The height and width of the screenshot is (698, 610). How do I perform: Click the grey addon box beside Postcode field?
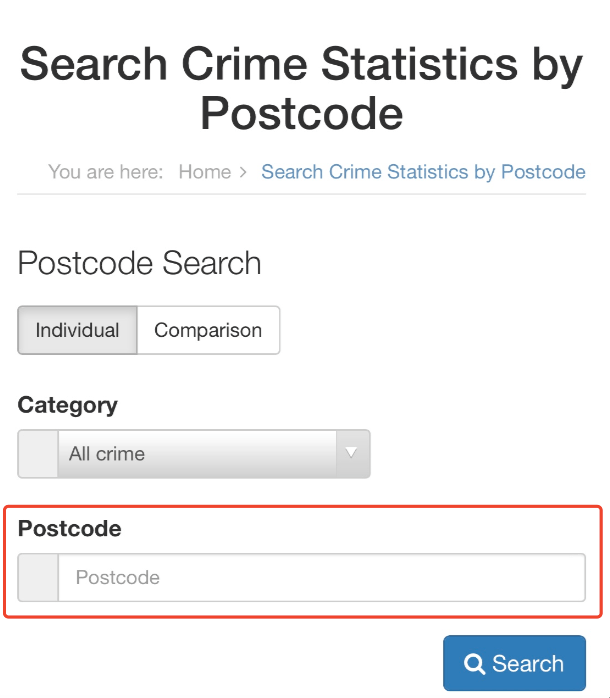(38, 578)
